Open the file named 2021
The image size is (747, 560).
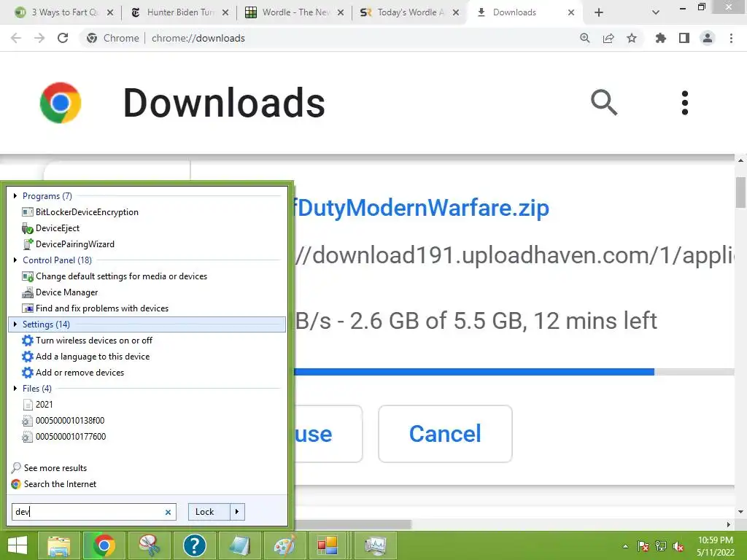(x=44, y=405)
